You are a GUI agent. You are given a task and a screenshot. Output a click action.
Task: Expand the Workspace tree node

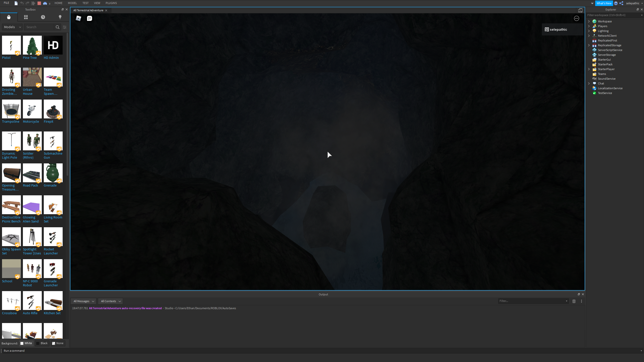point(589,21)
